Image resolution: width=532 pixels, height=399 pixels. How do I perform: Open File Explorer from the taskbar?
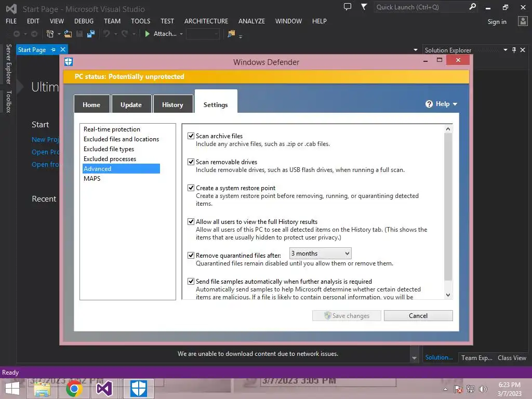click(42, 389)
